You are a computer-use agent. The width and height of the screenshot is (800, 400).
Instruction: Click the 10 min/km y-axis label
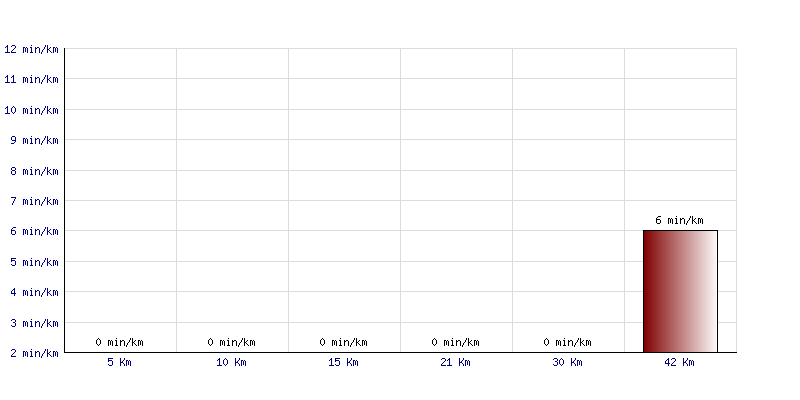(31, 110)
